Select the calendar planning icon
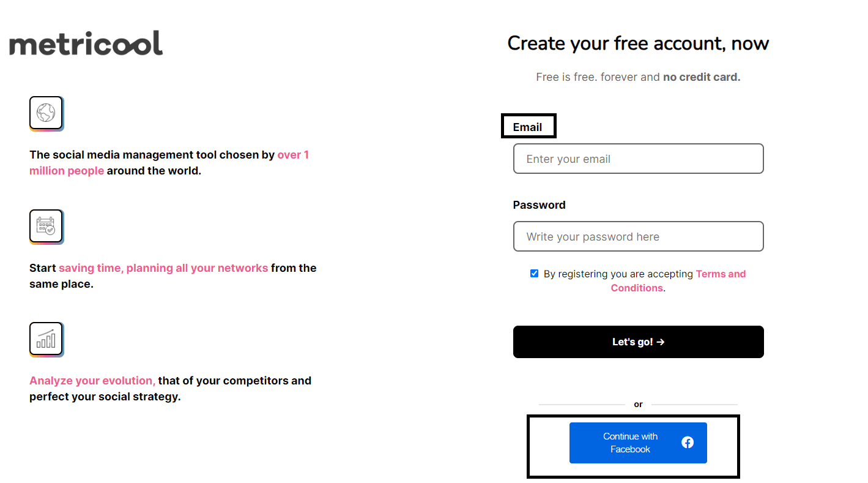The image size is (868, 483). pos(46,226)
